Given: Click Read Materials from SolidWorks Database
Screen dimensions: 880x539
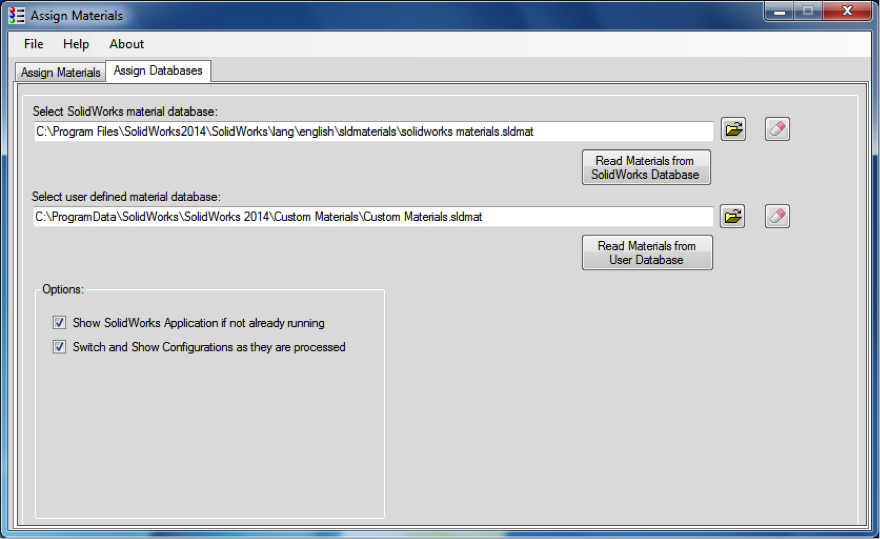Looking at the screenshot, I should click(x=646, y=167).
